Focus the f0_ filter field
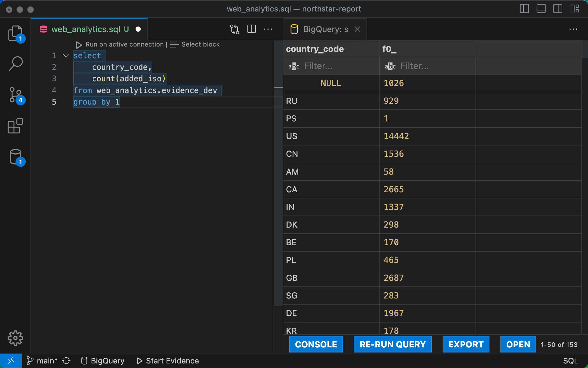 (x=436, y=66)
